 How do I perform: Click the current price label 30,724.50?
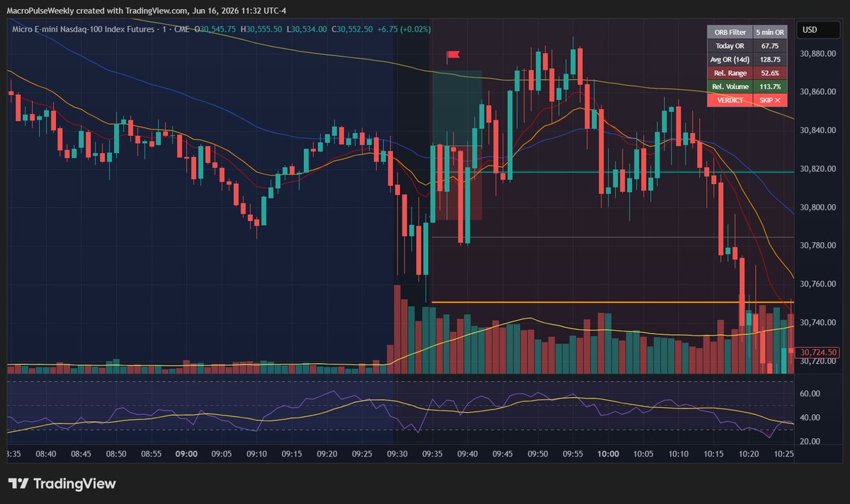coord(818,352)
